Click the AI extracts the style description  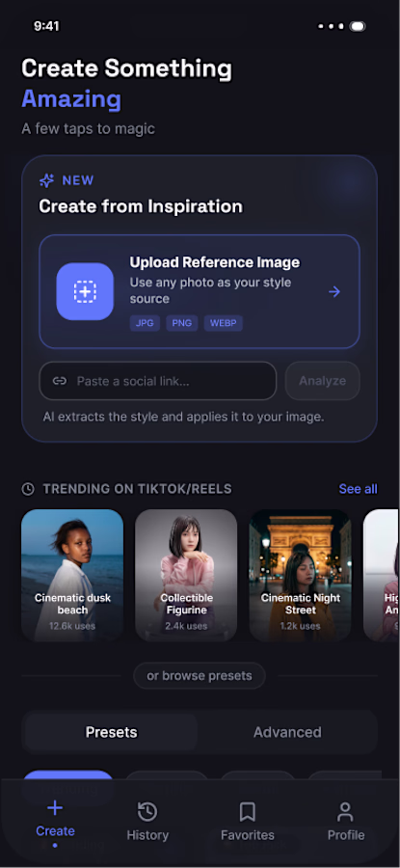[x=184, y=417]
